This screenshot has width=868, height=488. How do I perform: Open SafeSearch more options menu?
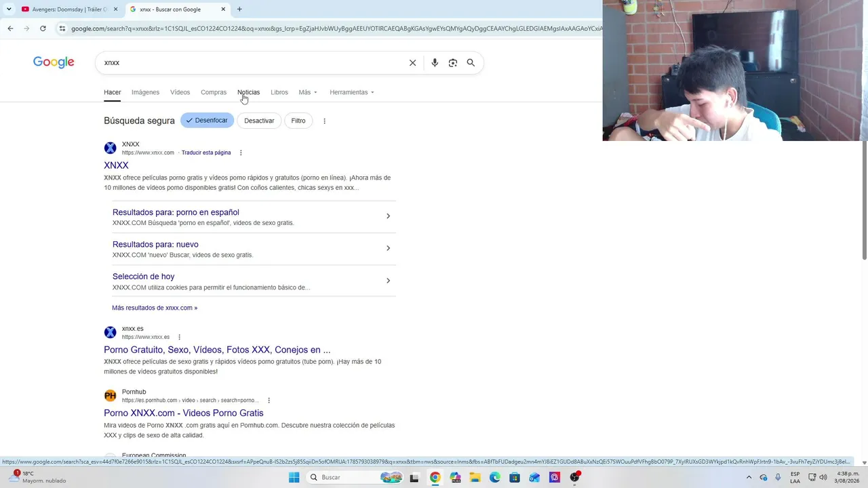324,121
